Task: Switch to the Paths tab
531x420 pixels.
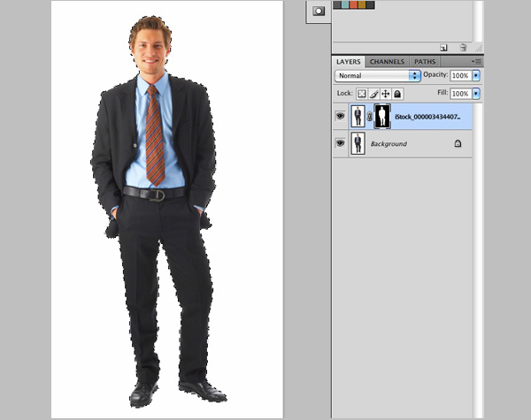Action: pyautogui.click(x=425, y=62)
